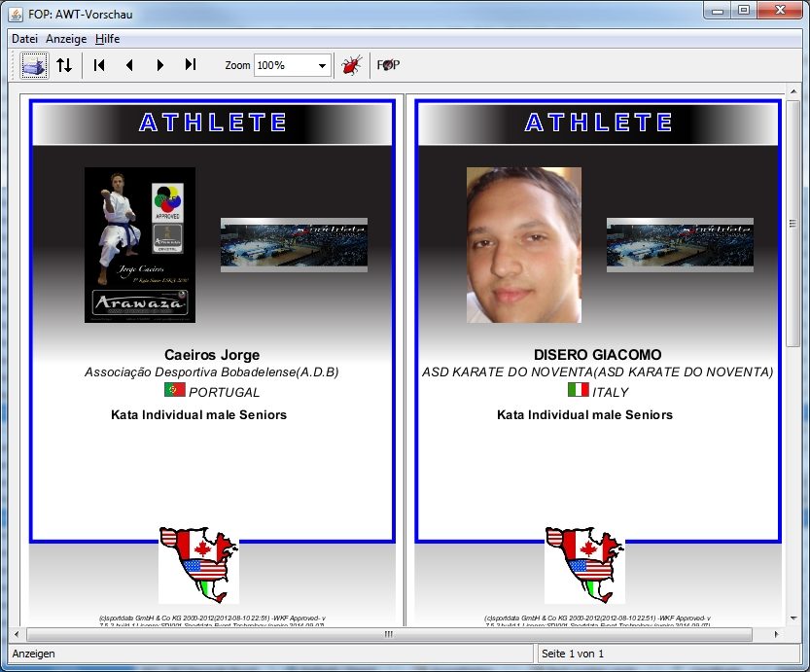Open the Hilfe menu
810x672 pixels.
pyautogui.click(x=107, y=39)
